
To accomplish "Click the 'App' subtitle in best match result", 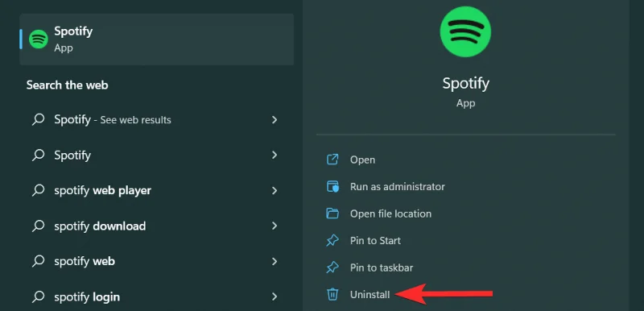I will pyautogui.click(x=64, y=48).
